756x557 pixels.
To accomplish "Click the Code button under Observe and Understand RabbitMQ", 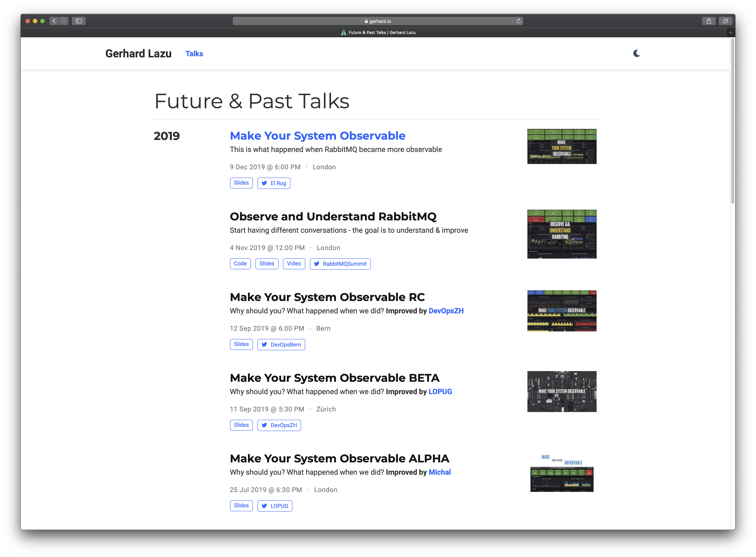I will pyautogui.click(x=240, y=264).
